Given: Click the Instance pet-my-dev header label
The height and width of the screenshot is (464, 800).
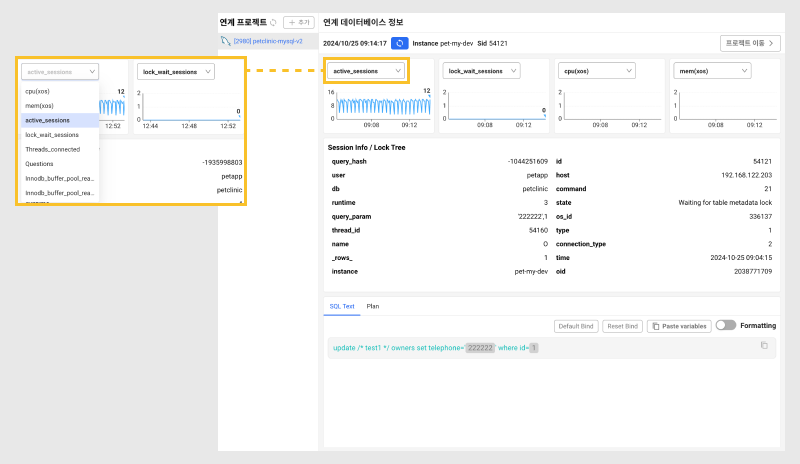Looking at the screenshot, I should coord(442,43).
